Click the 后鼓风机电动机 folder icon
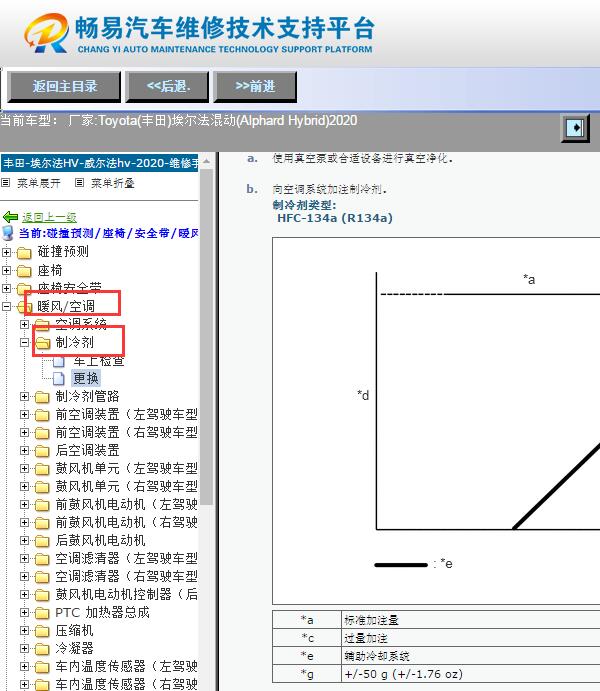 [x=42, y=541]
